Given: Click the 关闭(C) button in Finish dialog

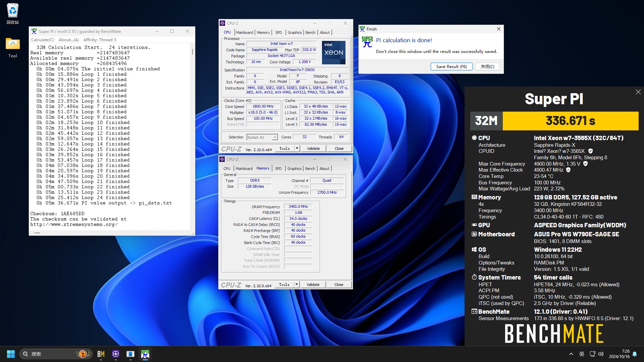Looking at the screenshot, I should 487,67.
